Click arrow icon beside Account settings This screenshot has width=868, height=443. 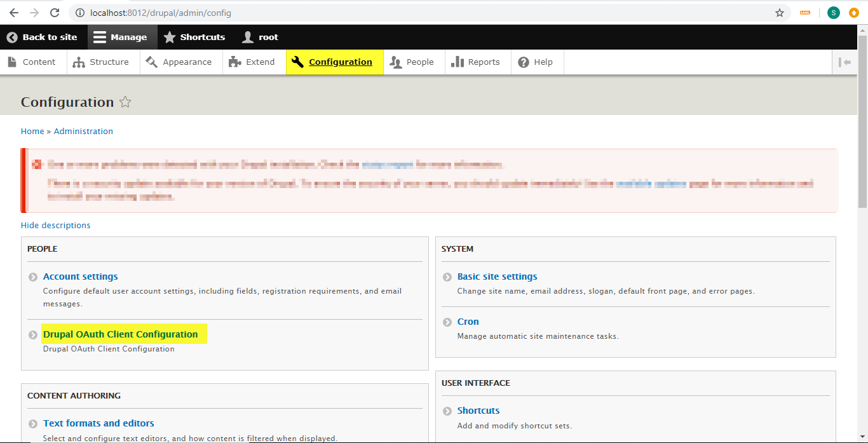tap(33, 277)
